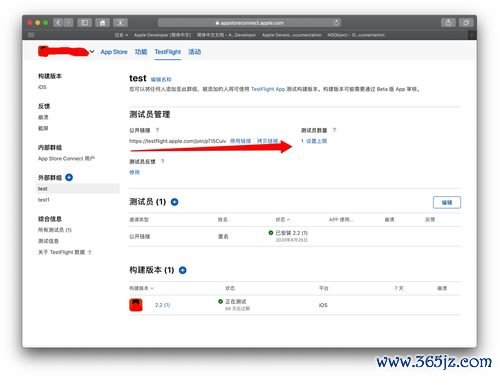Select the test1 external group
Viewport: 499px width, 377px height.
click(44, 200)
